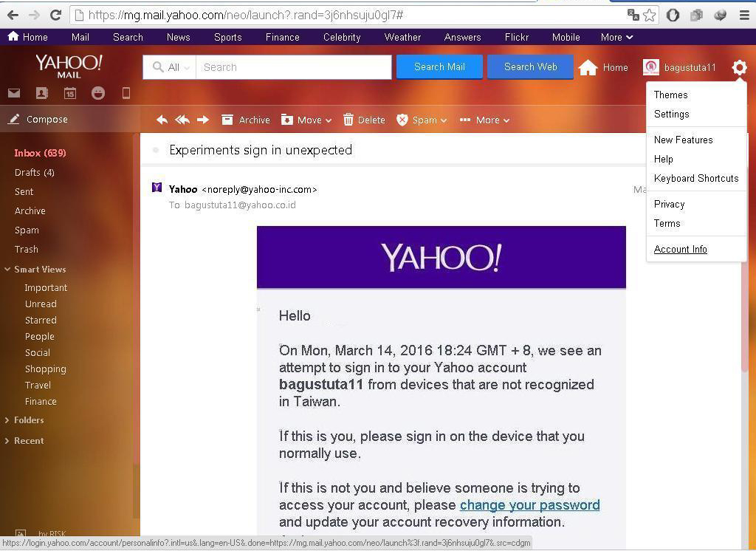Image resolution: width=756 pixels, height=551 pixels.
Task: Click the bagustuta11 profile avatar
Action: tap(651, 67)
